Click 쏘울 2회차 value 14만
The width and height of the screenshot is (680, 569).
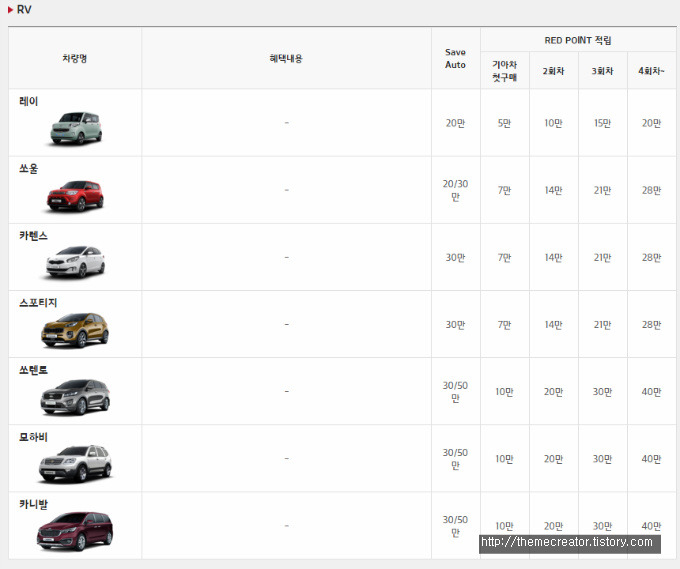coord(553,190)
